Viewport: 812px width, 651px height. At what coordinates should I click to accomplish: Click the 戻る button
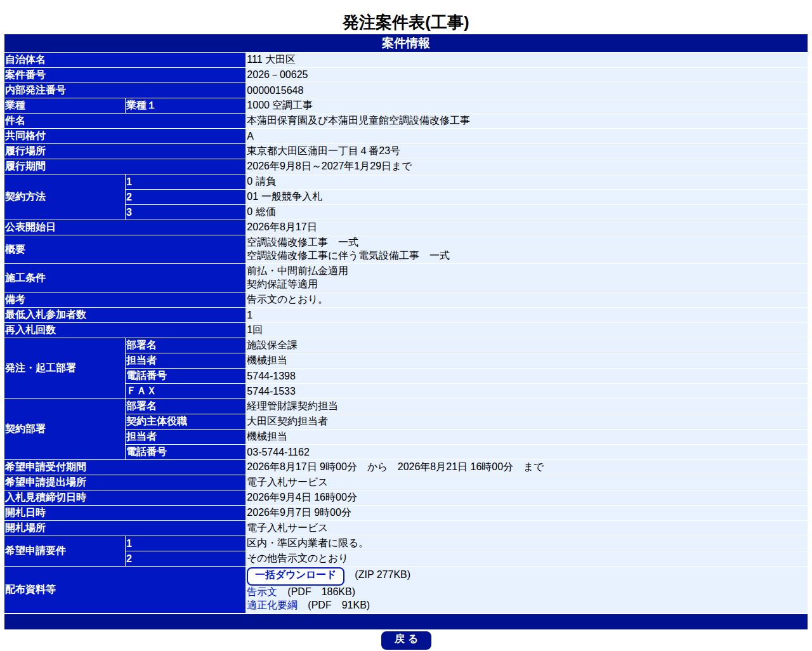pos(406,640)
